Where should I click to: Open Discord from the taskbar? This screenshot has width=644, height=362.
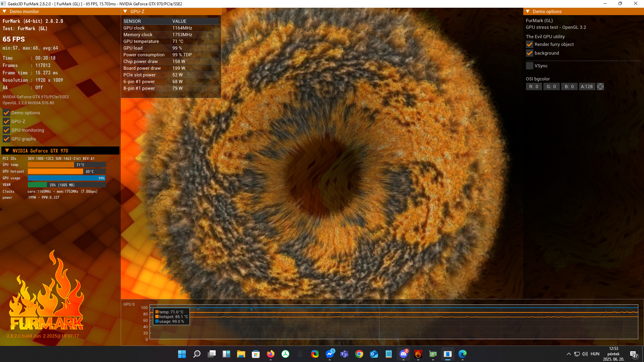(x=403, y=354)
